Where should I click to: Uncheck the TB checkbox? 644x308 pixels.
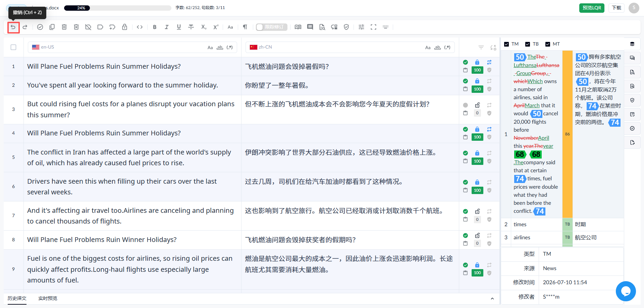(528, 44)
